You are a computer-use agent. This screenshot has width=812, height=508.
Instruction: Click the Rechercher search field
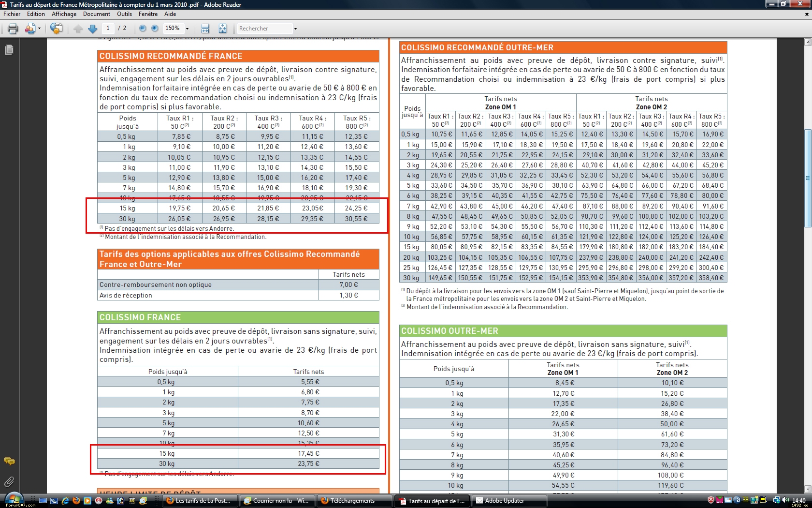(265, 29)
